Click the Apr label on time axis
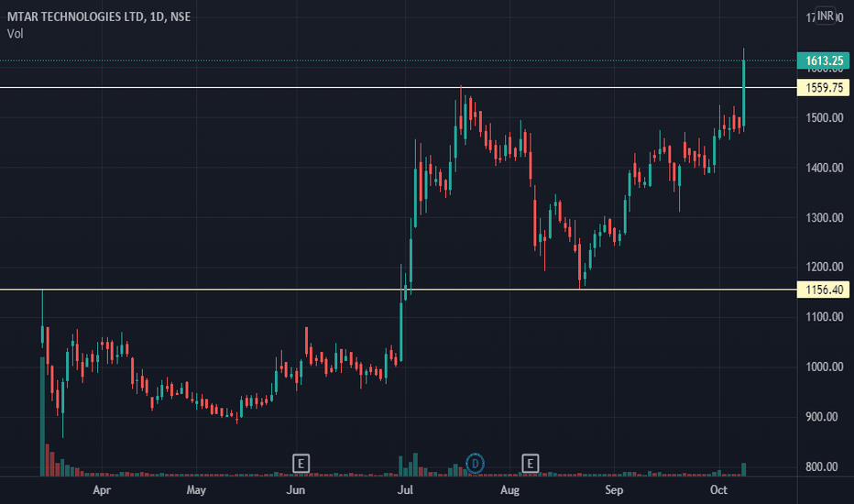The image size is (854, 504). (102, 490)
